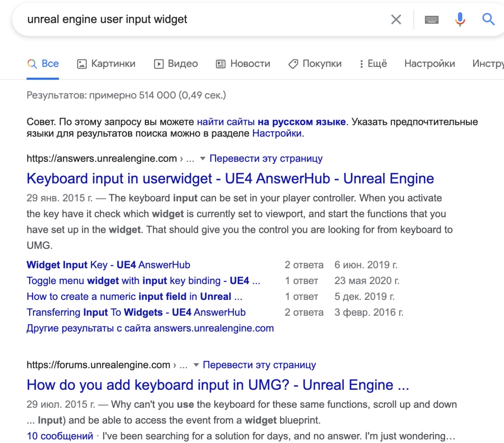Open the Инструменты toolbar item

tap(488, 63)
